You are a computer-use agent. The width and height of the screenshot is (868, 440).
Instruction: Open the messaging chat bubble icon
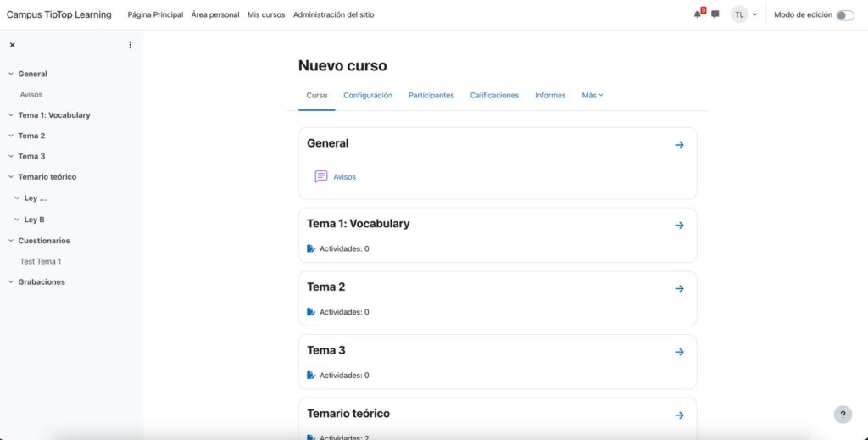point(715,14)
